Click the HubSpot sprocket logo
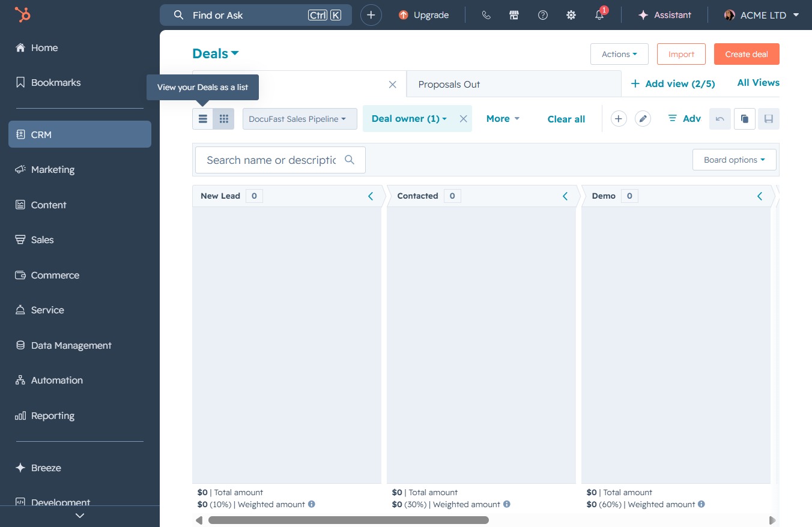812x527 pixels. (23, 14)
